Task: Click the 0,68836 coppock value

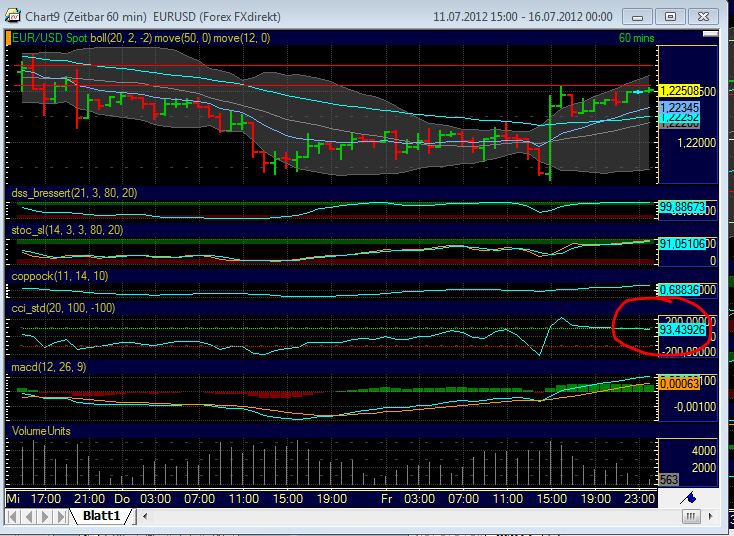Action: pyautogui.click(x=679, y=290)
